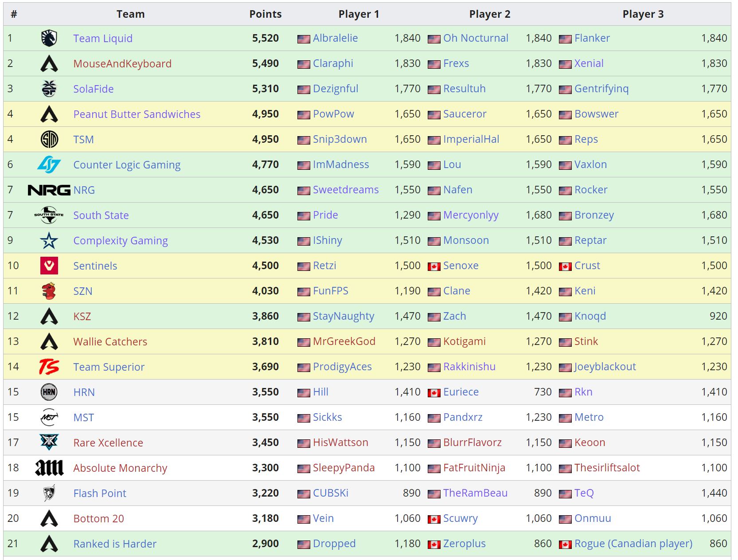Open the Rare Xcellence team link
The width and height of the screenshot is (738, 560).
point(108,443)
